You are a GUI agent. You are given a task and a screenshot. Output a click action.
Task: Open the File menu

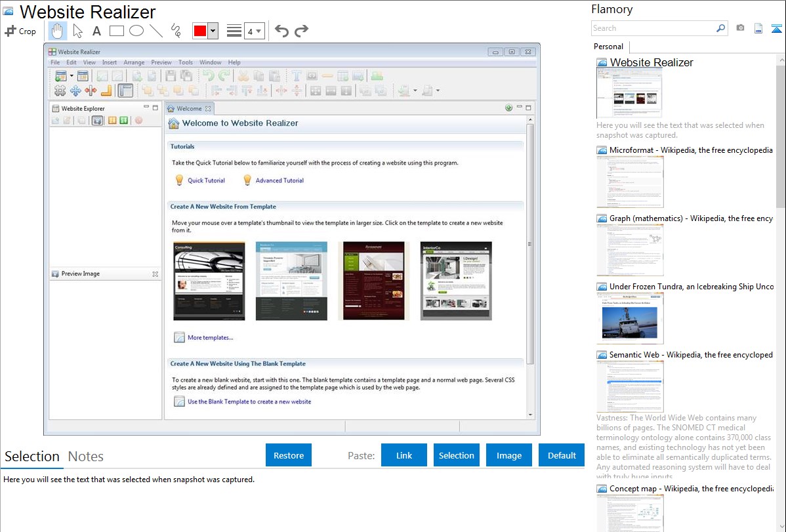[55, 62]
